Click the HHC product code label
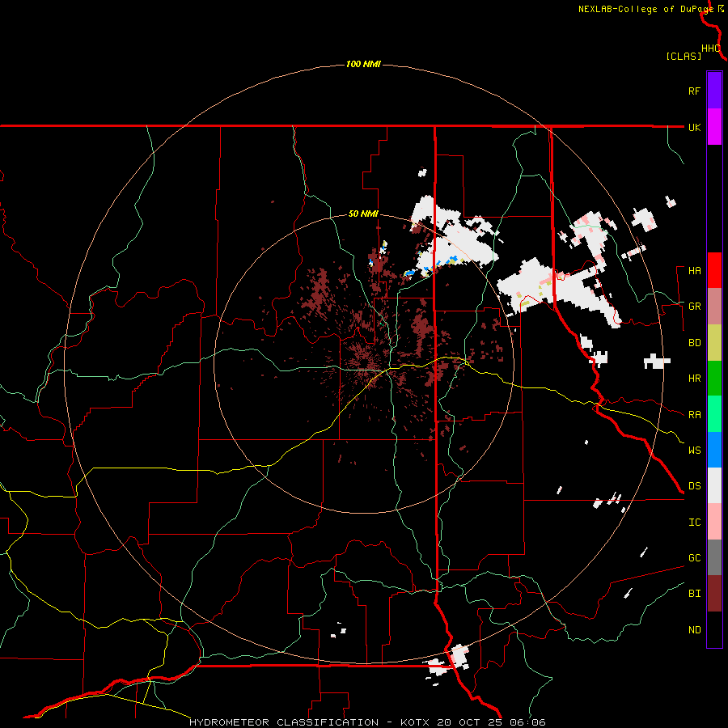This screenshot has width=728, height=728. pos(710,49)
